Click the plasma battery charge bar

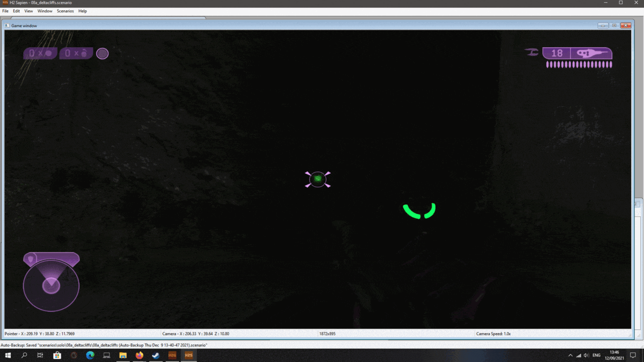pyautogui.click(x=579, y=64)
